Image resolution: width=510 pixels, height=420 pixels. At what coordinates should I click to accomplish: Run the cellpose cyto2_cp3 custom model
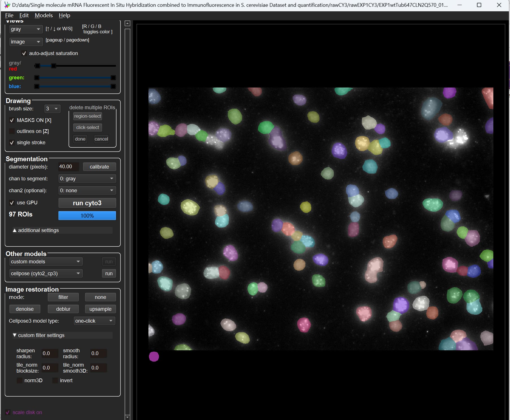[x=109, y=273]
